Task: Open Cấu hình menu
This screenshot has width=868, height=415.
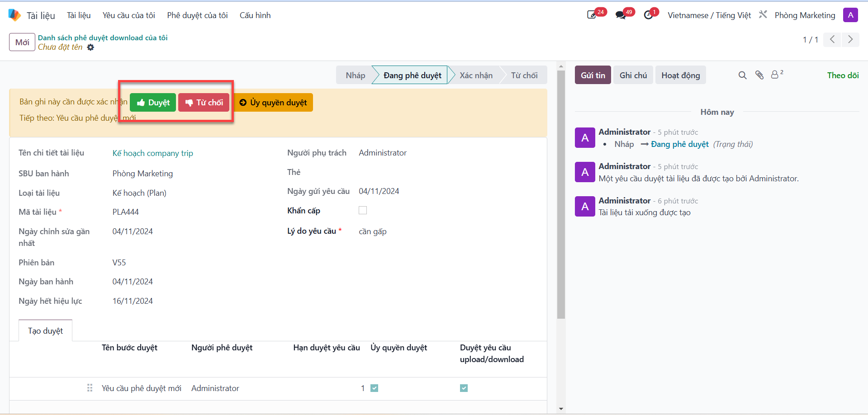Action: tap(255, 15)
